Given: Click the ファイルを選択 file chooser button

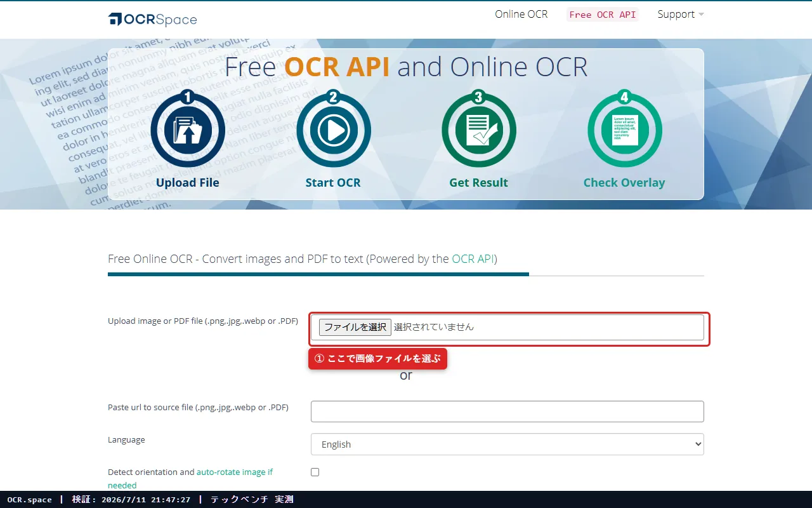Looking at the screenshot, I should coord(355,327).
